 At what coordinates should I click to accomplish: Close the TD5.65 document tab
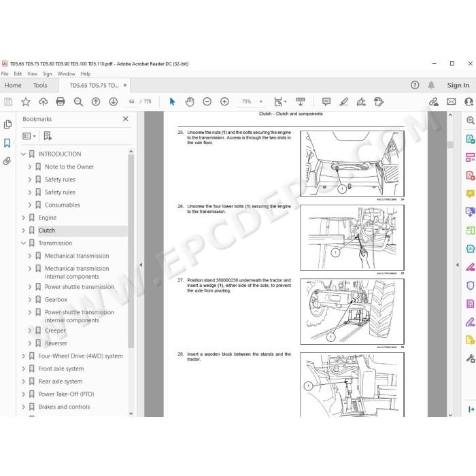(x=125, y=85)
